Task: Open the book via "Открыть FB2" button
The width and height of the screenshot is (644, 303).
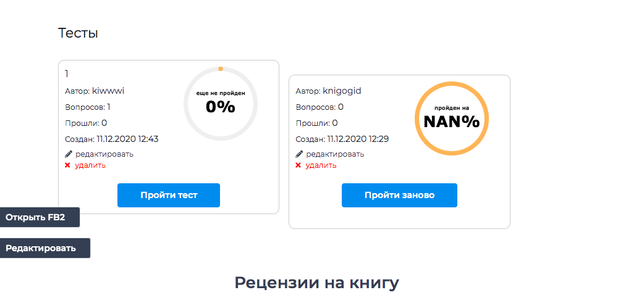Action: pyautogui.click(x=38, y=217)
